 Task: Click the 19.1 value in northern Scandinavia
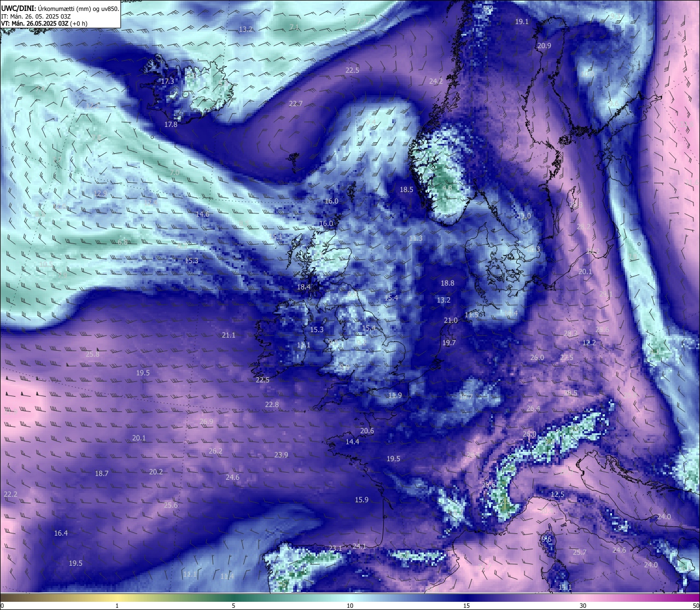coord(522,22)
